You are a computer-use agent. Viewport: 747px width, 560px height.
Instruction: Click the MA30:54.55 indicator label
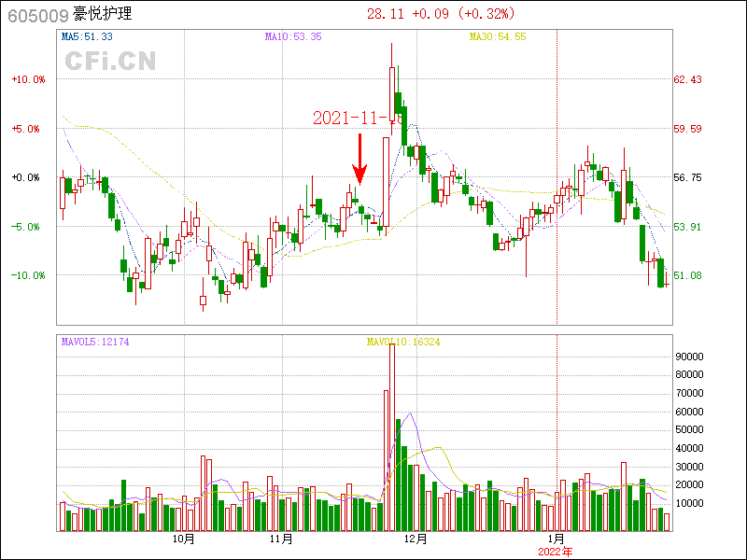[497, 37]
